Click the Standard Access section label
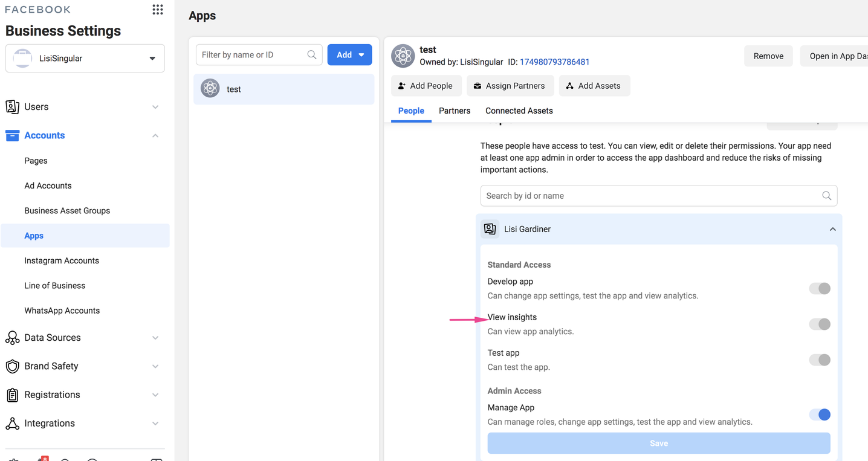Image resolution: width=868 pixels, height=461 pixels. 519,265
